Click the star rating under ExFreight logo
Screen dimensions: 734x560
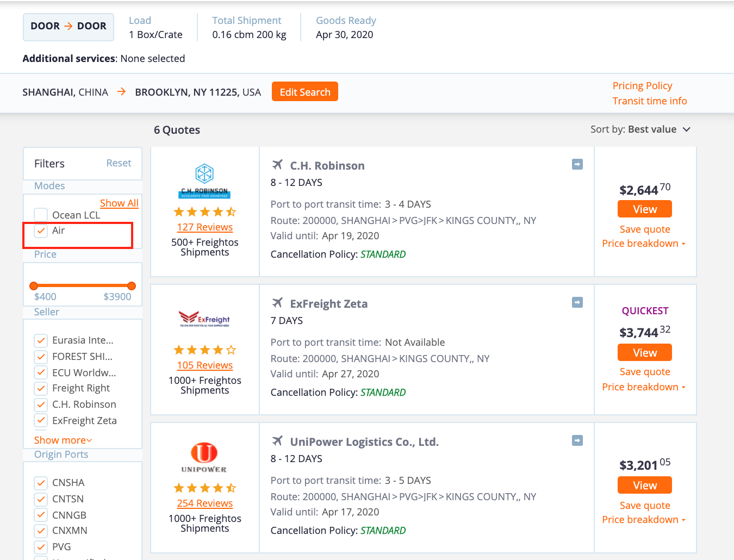click(204, 350)
